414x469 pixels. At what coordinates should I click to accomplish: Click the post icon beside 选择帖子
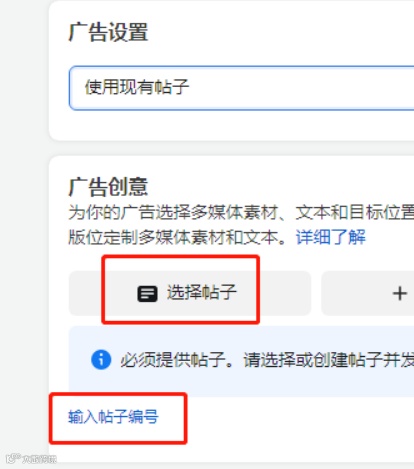point(147,294)
